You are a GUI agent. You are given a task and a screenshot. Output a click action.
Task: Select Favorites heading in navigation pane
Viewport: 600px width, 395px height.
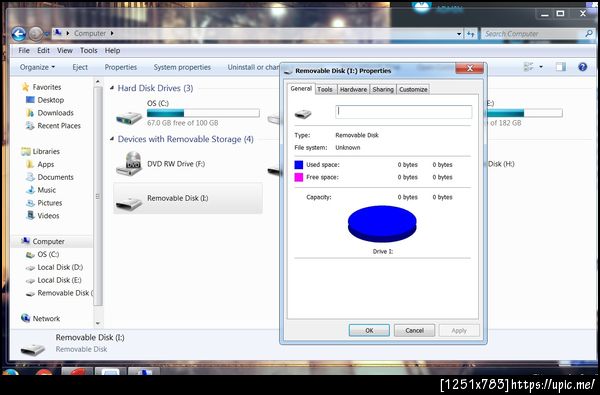click(46, 87)
